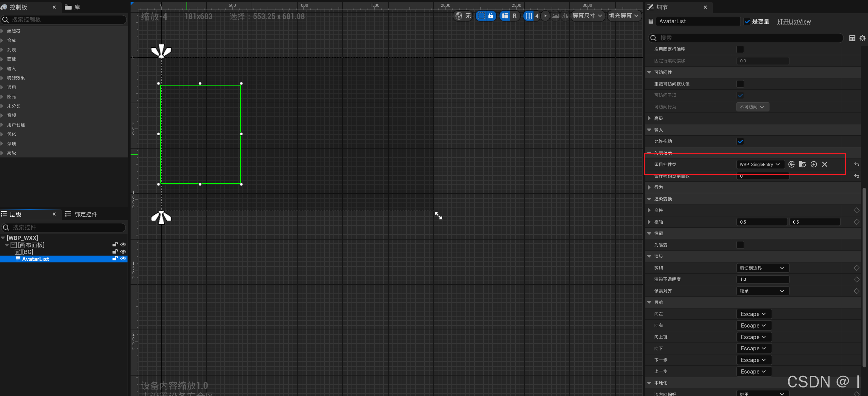This screenshot has width=868, height=396.
Task: Click the localization globe icon in viewport toolbar
Action: (x=459, y=16)
